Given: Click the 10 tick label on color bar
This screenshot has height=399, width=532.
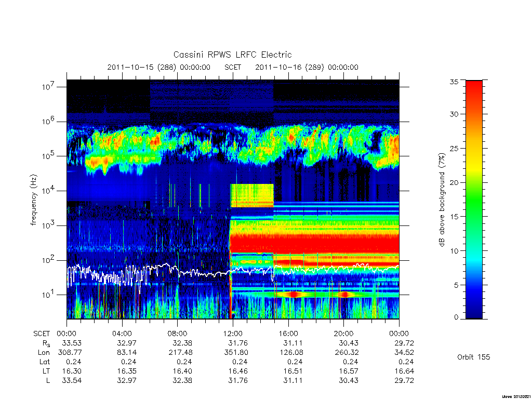Looking at the screenshot, I should tap(454, 251).
